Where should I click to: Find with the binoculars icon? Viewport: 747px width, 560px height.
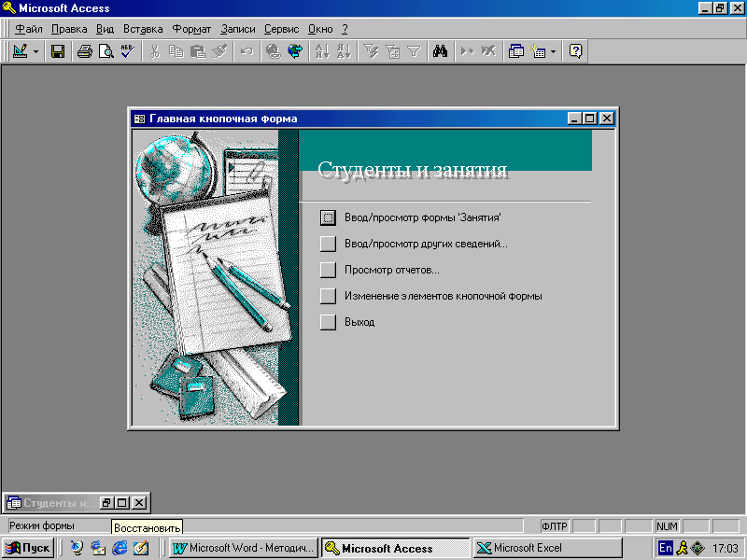[441, 51]
